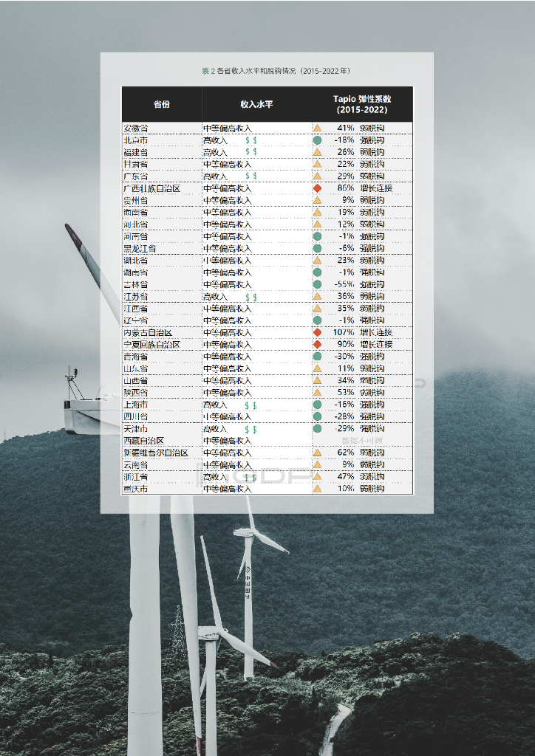The width and height of the screenshot is (535, 756).
Task: Click the -18% value in 北京市 row
Action: tap(344, 140)
